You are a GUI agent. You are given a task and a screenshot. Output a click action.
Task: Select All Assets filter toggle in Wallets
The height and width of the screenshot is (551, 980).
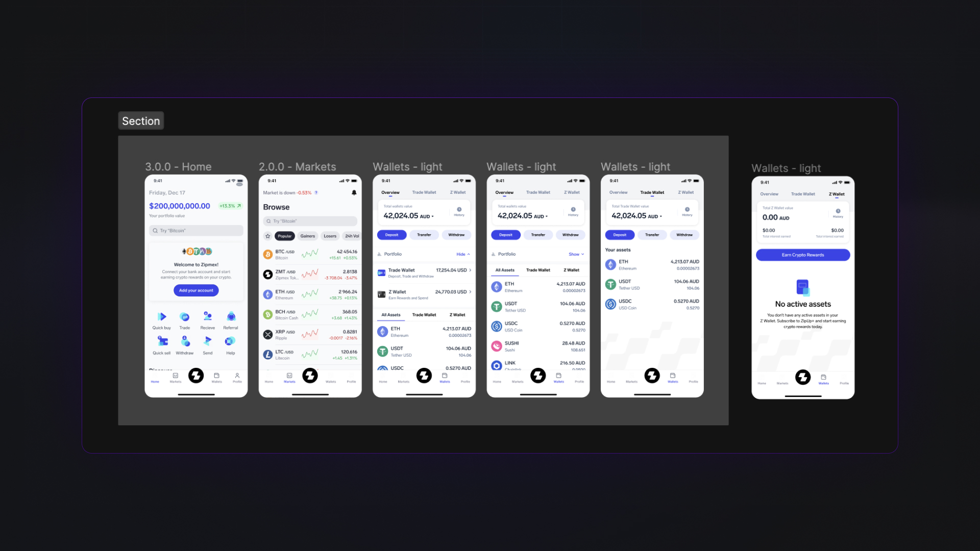(x=504, y=270)
